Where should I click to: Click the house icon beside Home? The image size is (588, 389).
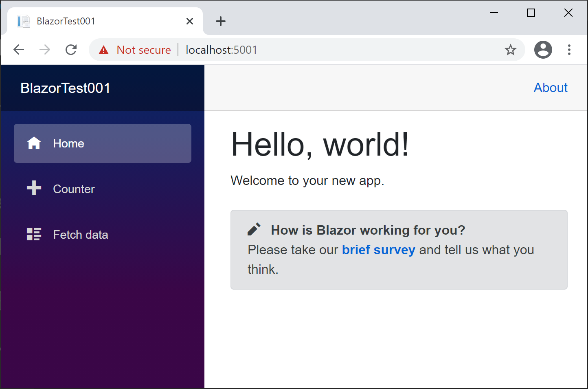coord(34,143)
